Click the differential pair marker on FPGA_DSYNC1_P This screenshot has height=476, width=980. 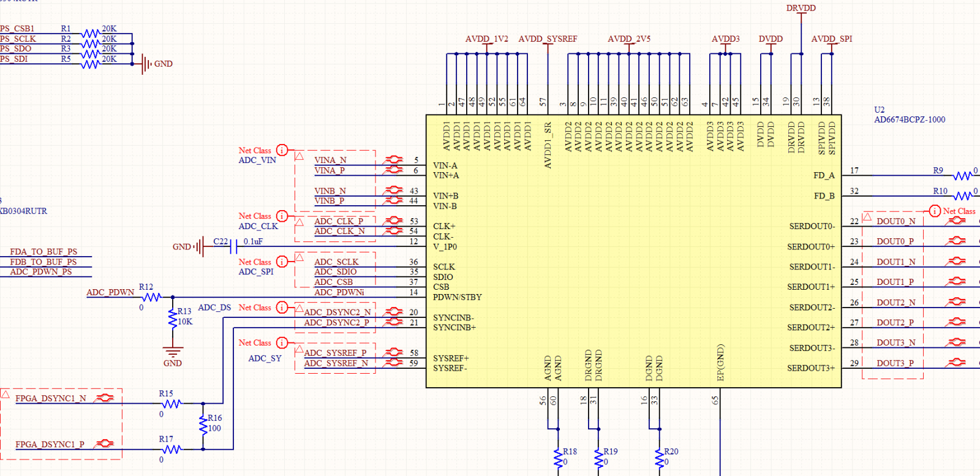coord(104,444)
